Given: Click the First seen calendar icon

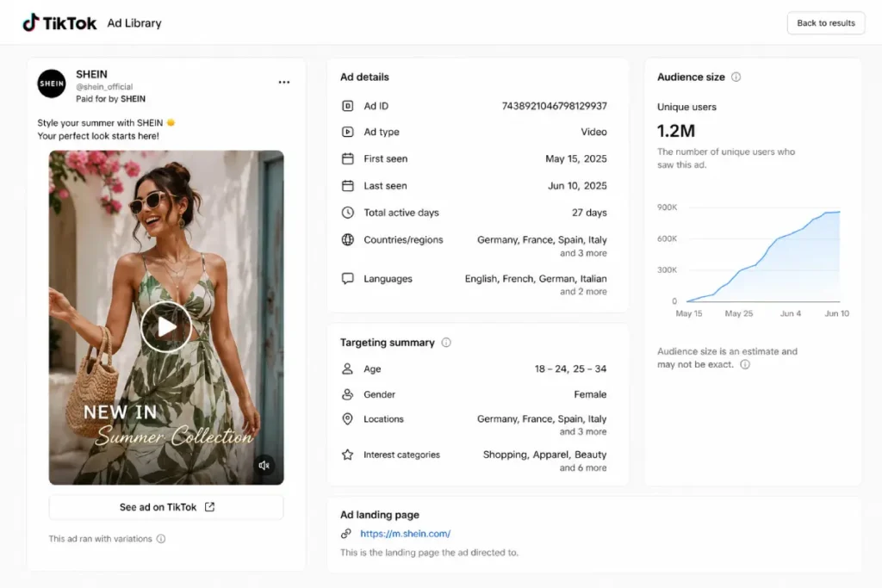Looking at the screenshot, I should tap(348, 158).
